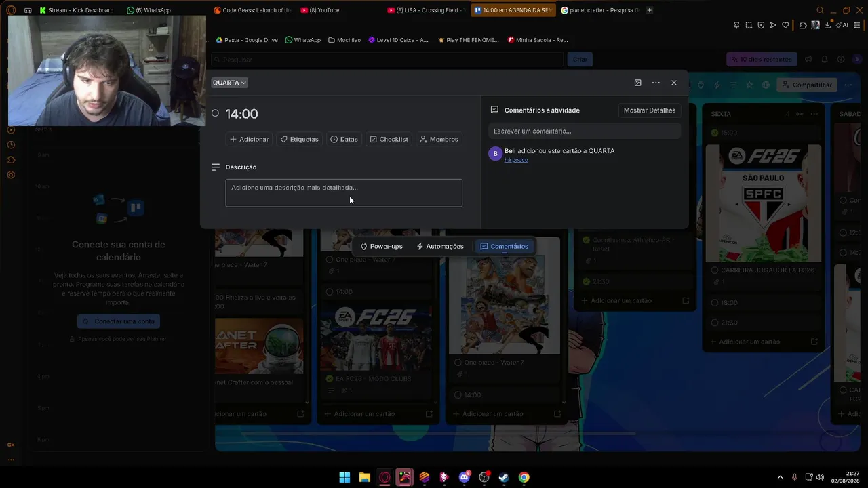The image size is (868, 488).
Task: Open the sidebar settings gear icon
Action: pyautogui.click(x=11, y=175)
